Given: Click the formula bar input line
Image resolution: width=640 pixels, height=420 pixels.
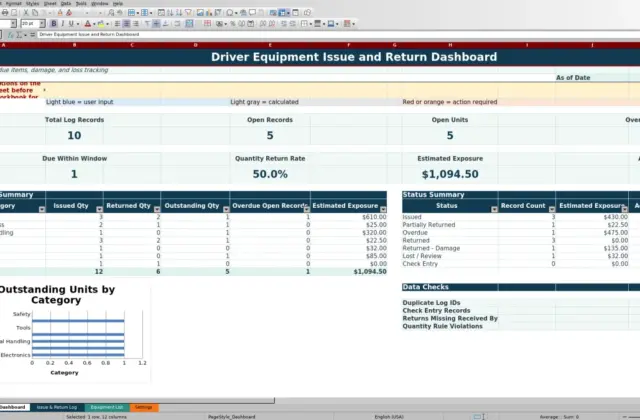Looking at the screenshot, I should pyautogui.click(x=339, y=35).
